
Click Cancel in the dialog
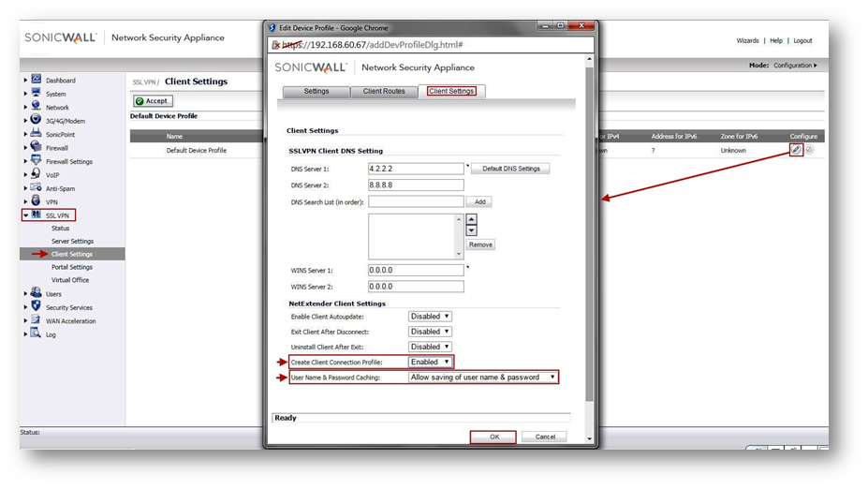tap(545, 437)
